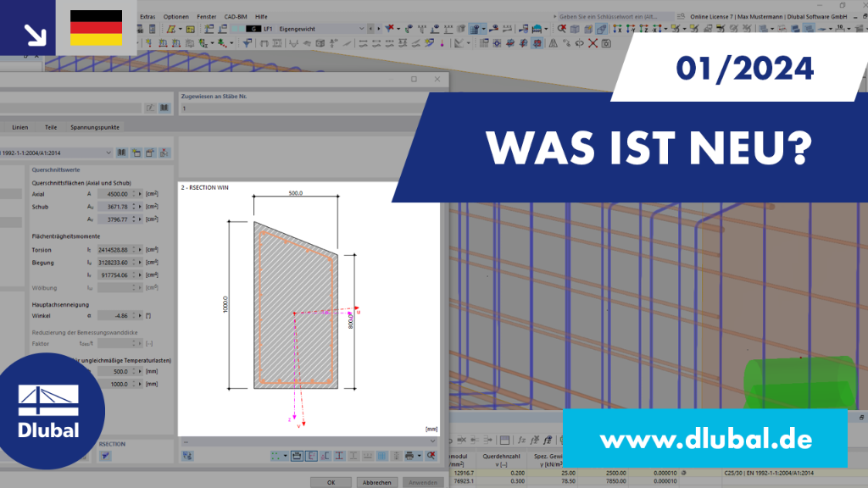868x488 pixels.
Task: Go to previous load case arrow
Action: pos(371,29)
